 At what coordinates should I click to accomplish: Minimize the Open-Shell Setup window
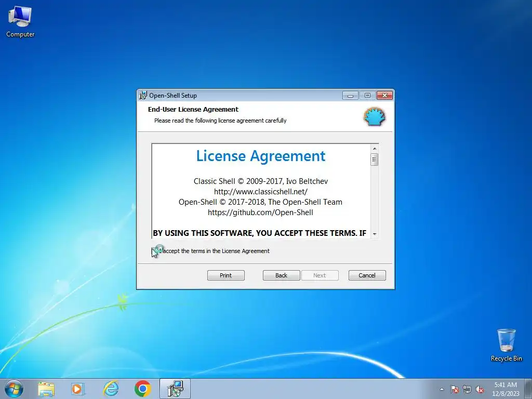350,96
